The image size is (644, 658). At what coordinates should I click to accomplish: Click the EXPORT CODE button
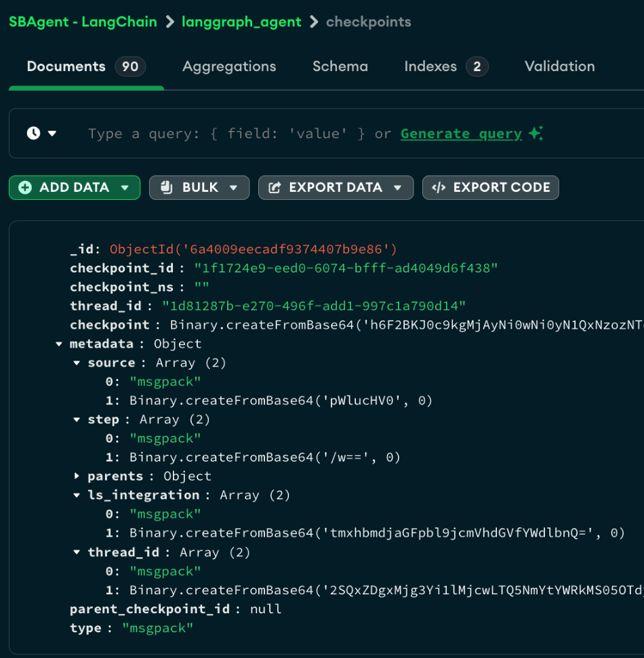click(490, 188)
